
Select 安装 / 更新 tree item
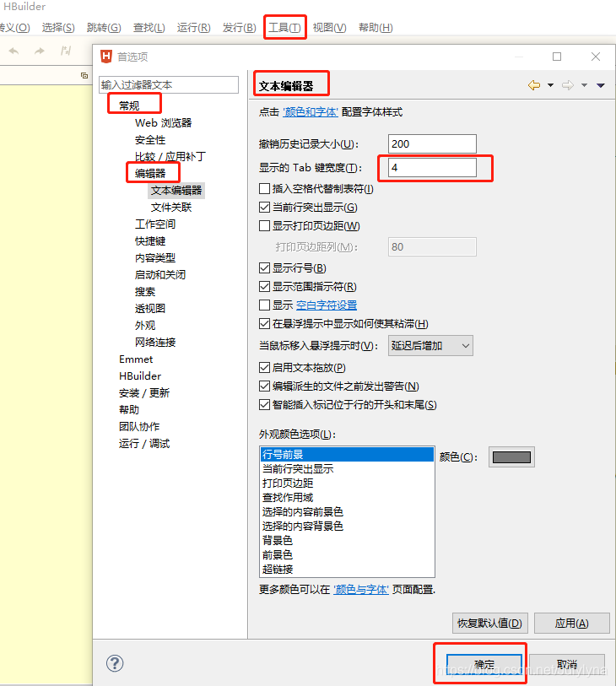click(144, 393)
